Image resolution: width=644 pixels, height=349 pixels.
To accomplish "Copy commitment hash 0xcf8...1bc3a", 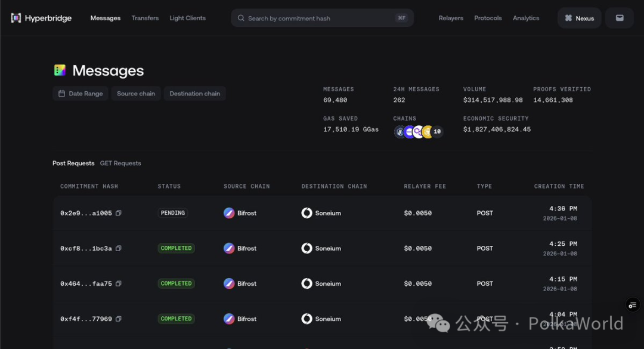I will (118, 248).
